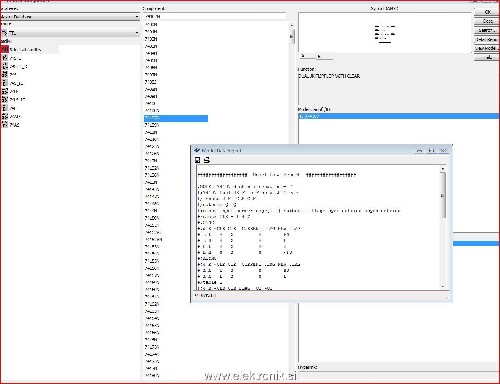The height and width of the screenshot is (384, 500).
Task: Grab the component list scrollbar thumb
Action: pos(292,36)
